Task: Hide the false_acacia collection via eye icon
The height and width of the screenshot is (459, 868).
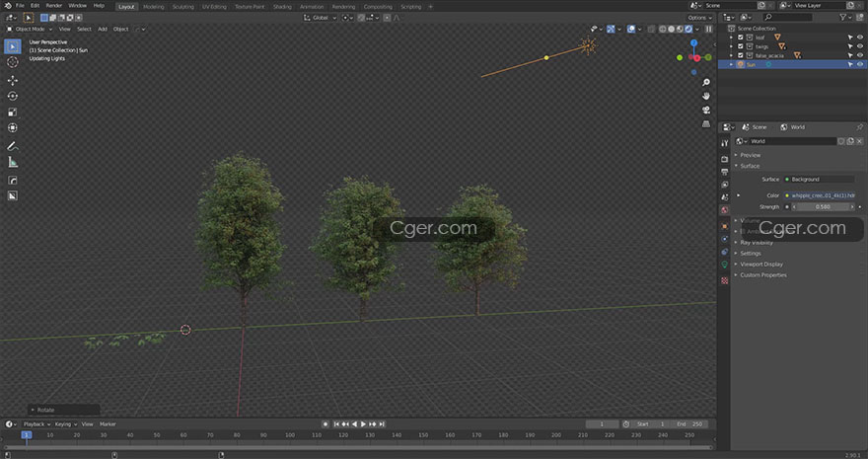Action: [x=860, y=55]
